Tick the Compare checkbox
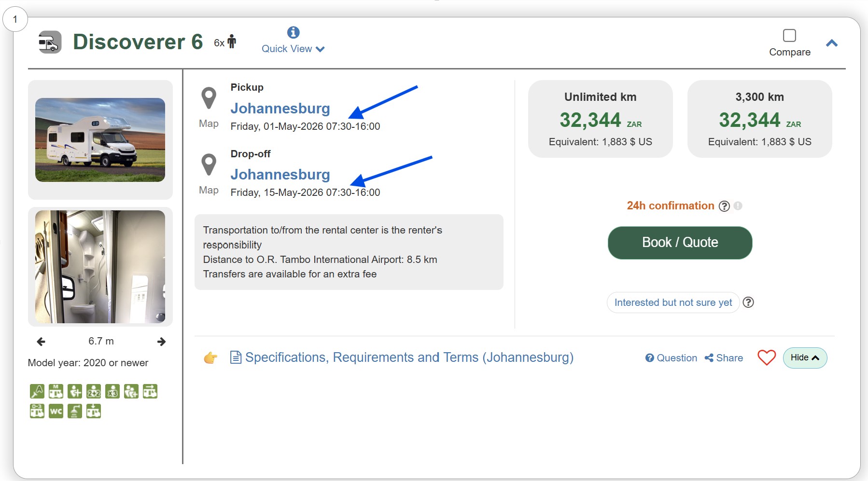This screenshot has width=868, height=481. point(789,36)
